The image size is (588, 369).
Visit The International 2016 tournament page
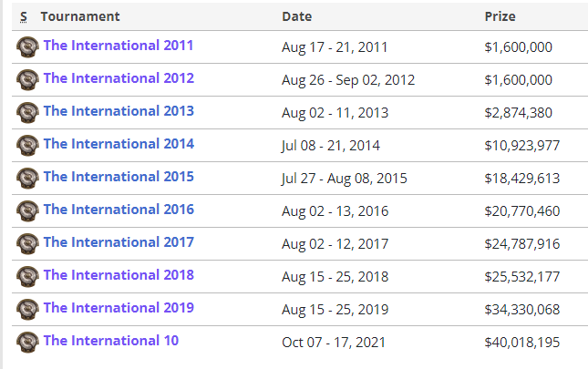coord(119,210)
